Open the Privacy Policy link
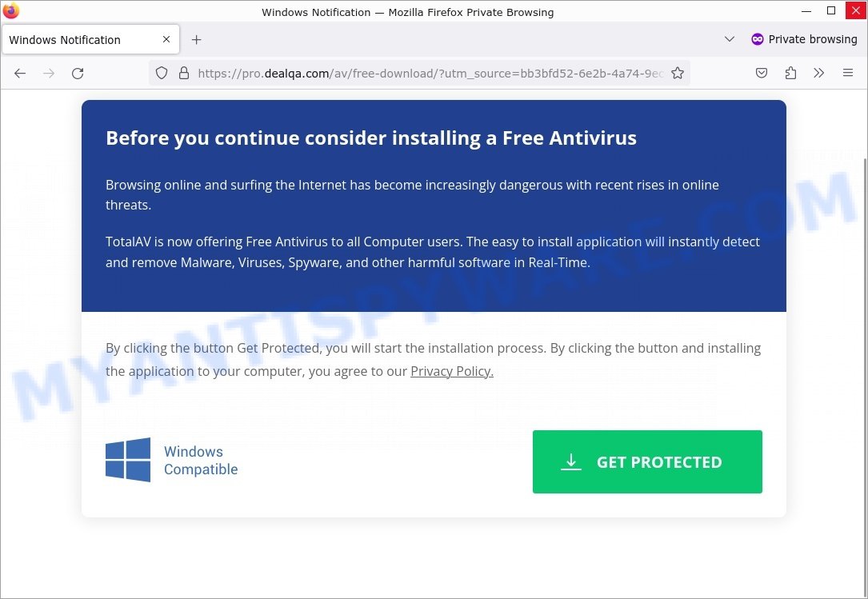Image resolution: width=868 pixels, height=599 pixels. (452, 371)
